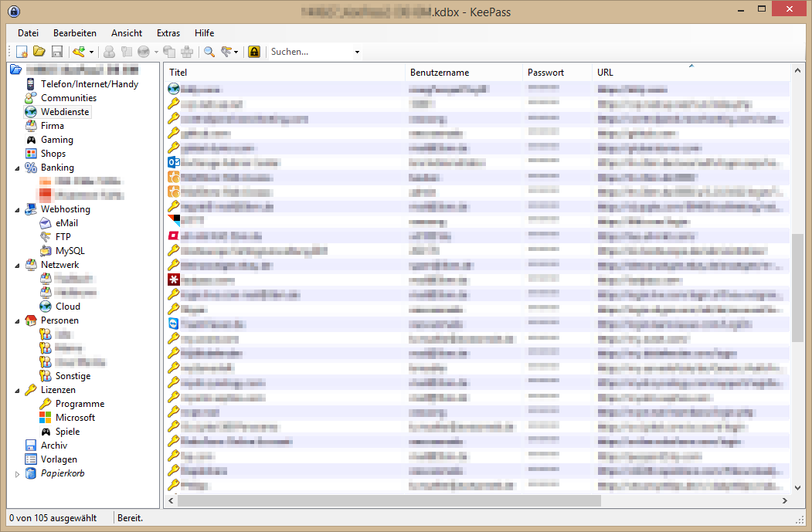Click the Telefon/Internet/Handy phone icon
The image size is (812, 532).
pos(31,84)
